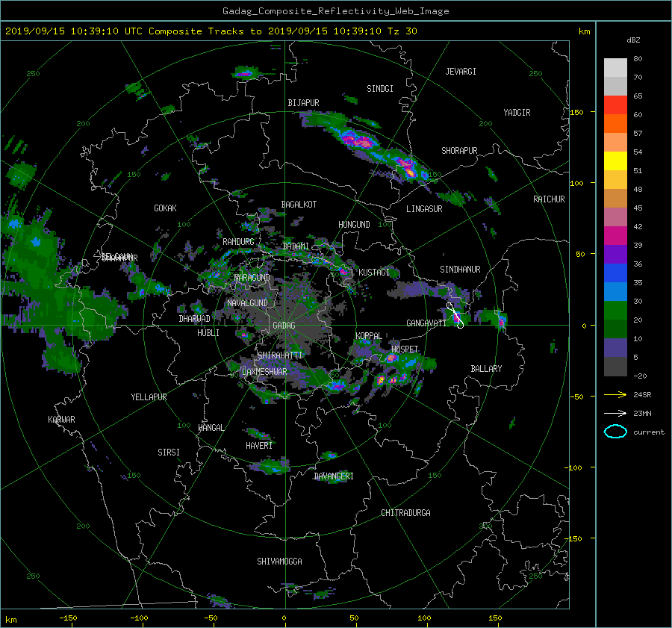This screenshot has width=672, height=628.
Task: Select the red 60 dBZ legend swatch
Action: point(615,105)
